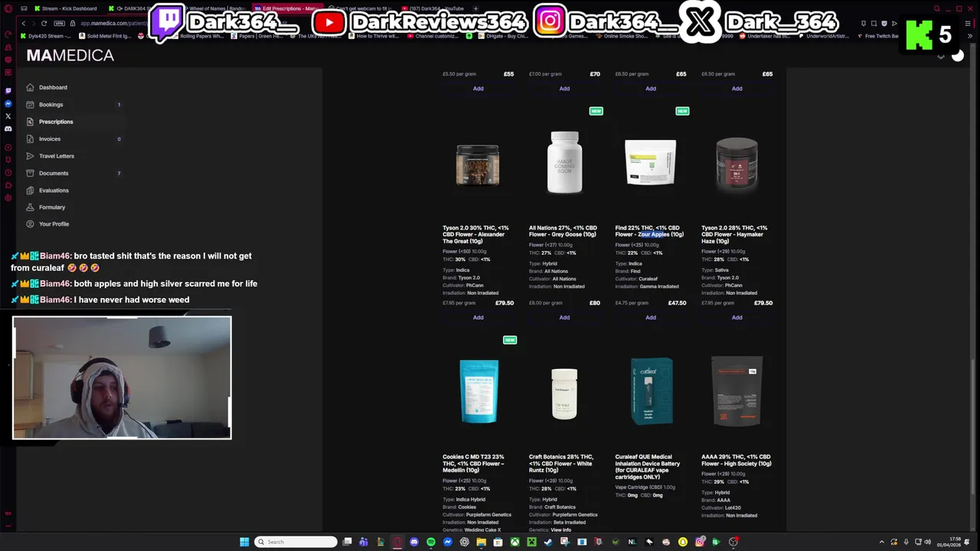Viewport: 980px width, 551px height.
Task: Add All Nations Grey Goose flower
Action: point(564,318)
